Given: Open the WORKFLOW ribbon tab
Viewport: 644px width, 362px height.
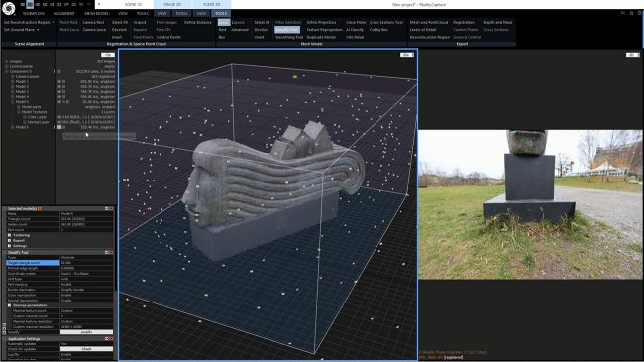Looking at the screenshot, I should pyautogui.click(x=34, y=13).
